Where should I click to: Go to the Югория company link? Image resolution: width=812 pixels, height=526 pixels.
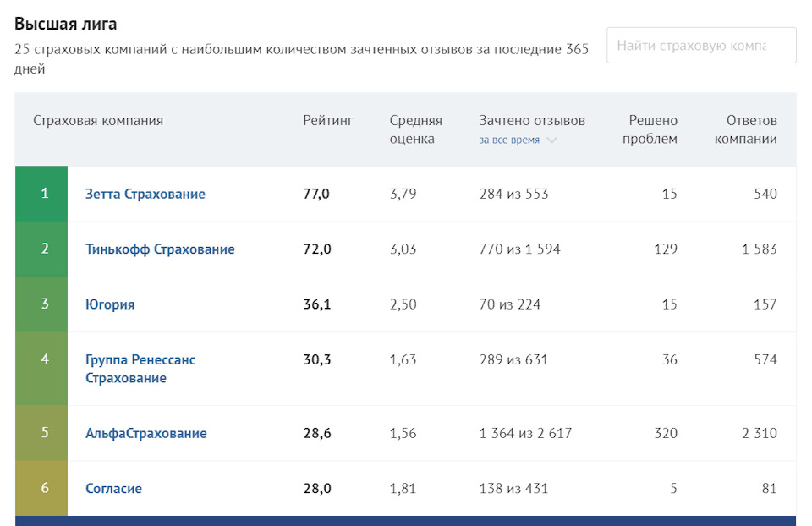tap(110, 304)
